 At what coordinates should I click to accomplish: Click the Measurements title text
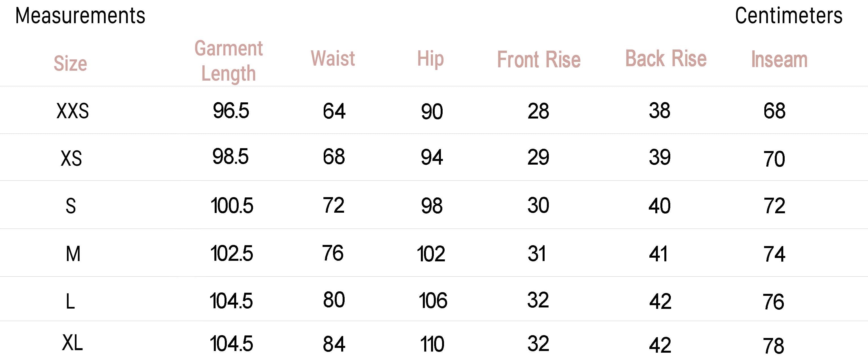[80, 16]
